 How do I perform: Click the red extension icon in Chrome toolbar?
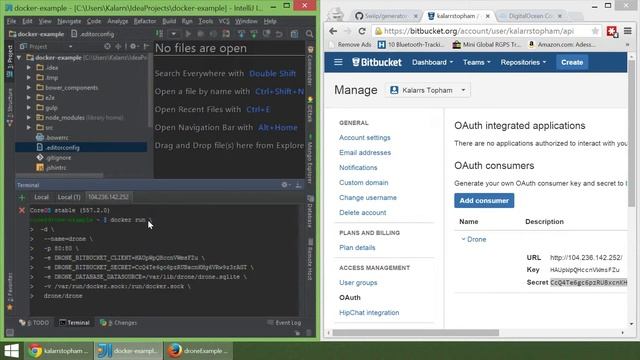[612, 31]
